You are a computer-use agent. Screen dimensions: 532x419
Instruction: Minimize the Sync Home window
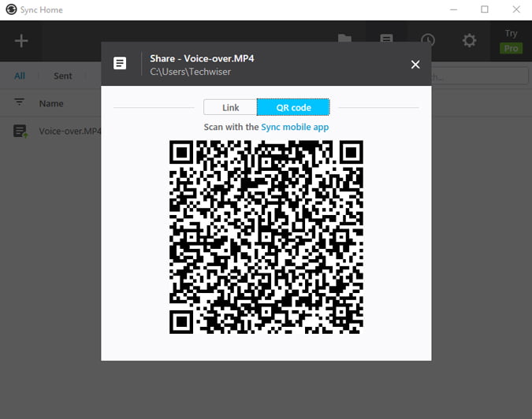coord(454,9)
